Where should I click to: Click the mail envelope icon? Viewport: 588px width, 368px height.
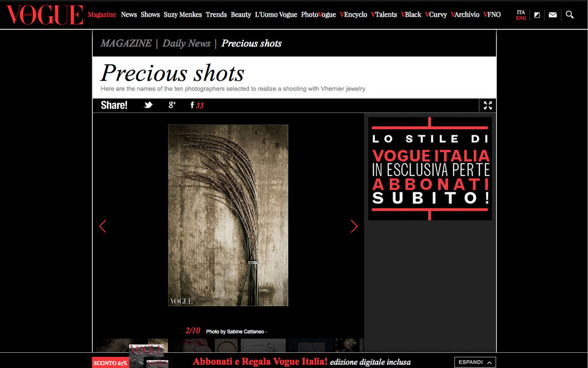[553, 15]
